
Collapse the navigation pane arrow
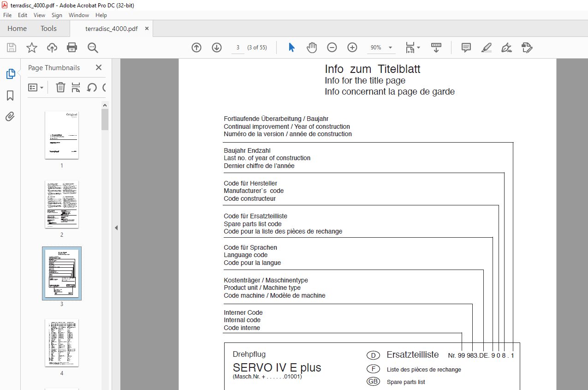click(116, 228)
